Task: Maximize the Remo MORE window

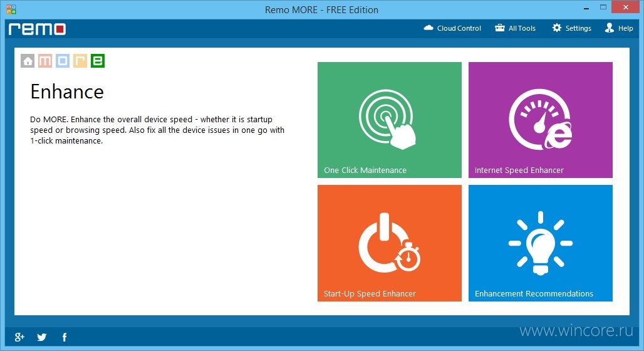Action: click(603, 8)
